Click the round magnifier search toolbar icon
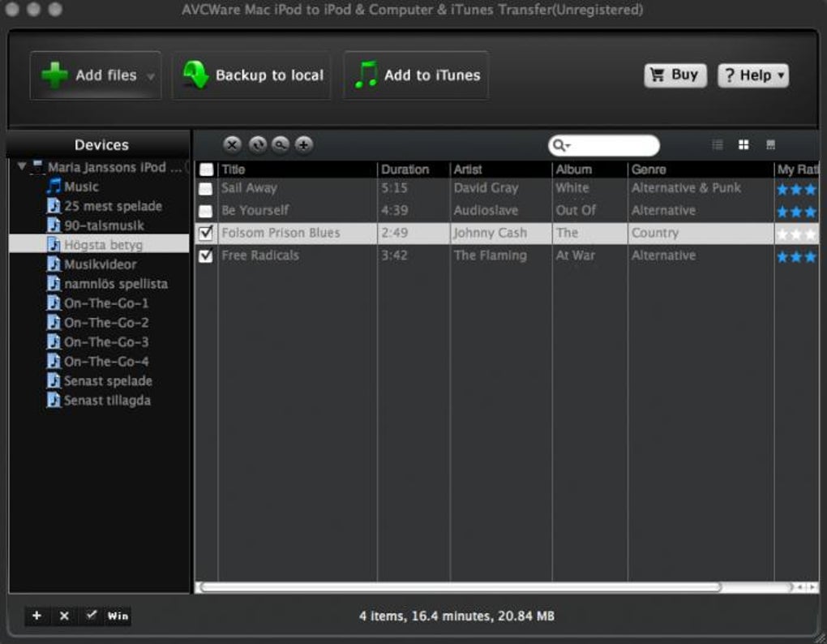Screen dimensions: 827x644 point(281,144)
